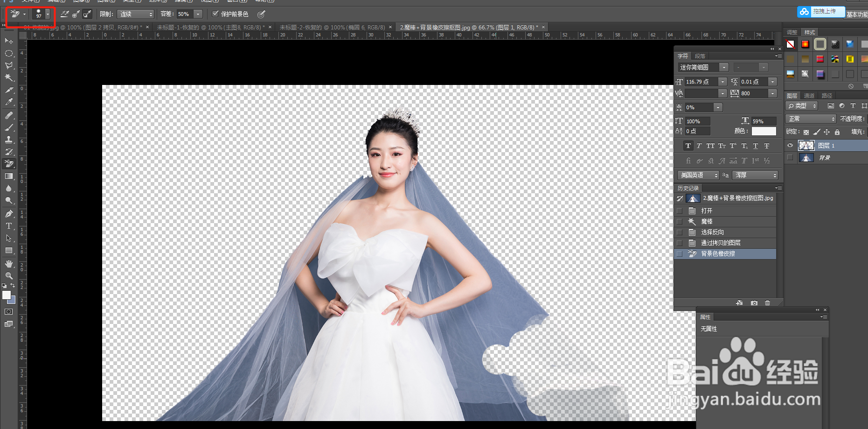Viewport: 868px width, 429px height.
Task: Select the Horizontal Type tool
Action: (x=9, y=225)
